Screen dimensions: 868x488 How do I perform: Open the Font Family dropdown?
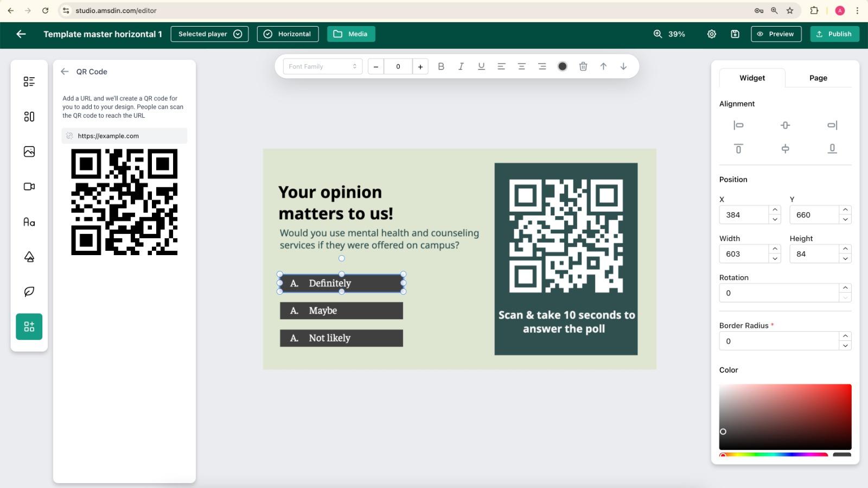click(x=323, y=66)
